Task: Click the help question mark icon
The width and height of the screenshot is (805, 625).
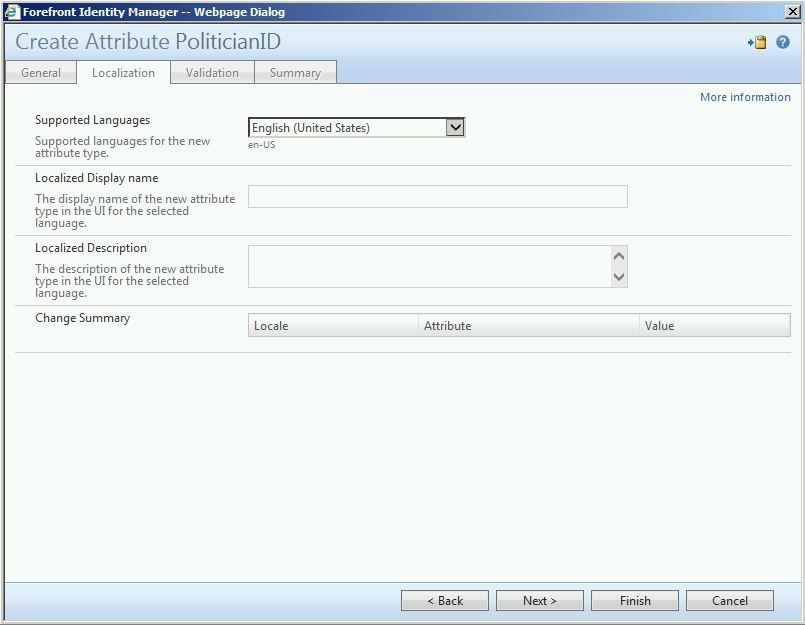Action: coord(782,42)
